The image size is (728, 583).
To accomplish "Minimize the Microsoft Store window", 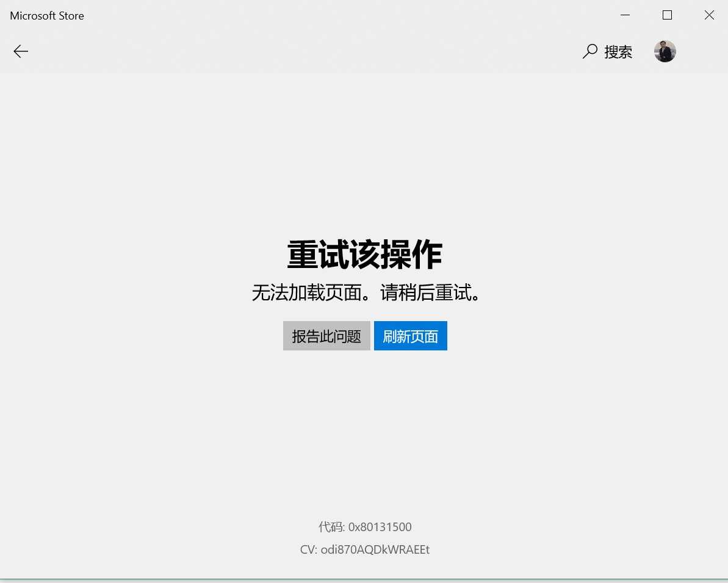I will (625, 15).
